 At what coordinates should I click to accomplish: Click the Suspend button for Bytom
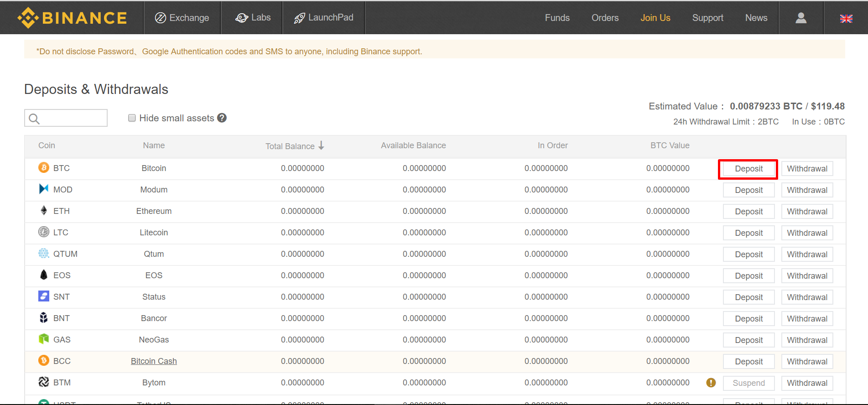748,383
